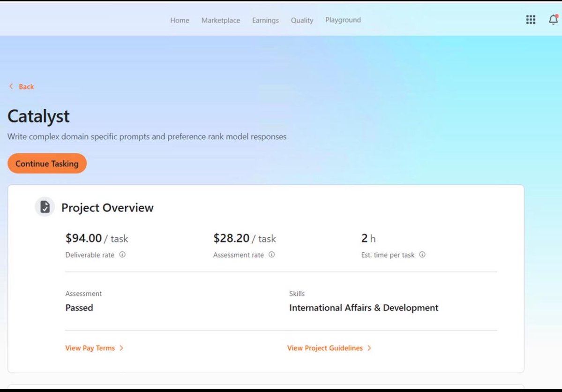Switch to the Quality tab
Viewport: 562px width, 392px height.
(x=302, y=21)
